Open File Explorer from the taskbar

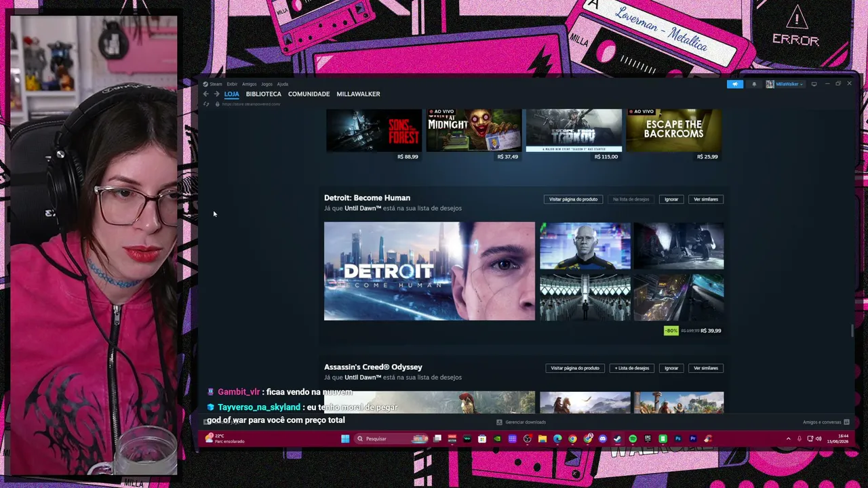click(x=542, y=439)
